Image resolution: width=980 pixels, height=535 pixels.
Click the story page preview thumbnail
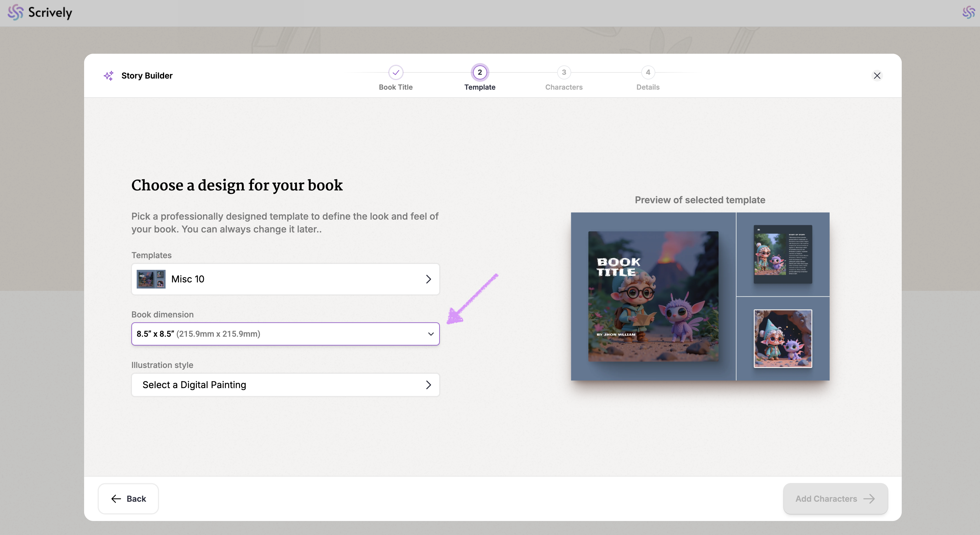[x=783, y=254]
